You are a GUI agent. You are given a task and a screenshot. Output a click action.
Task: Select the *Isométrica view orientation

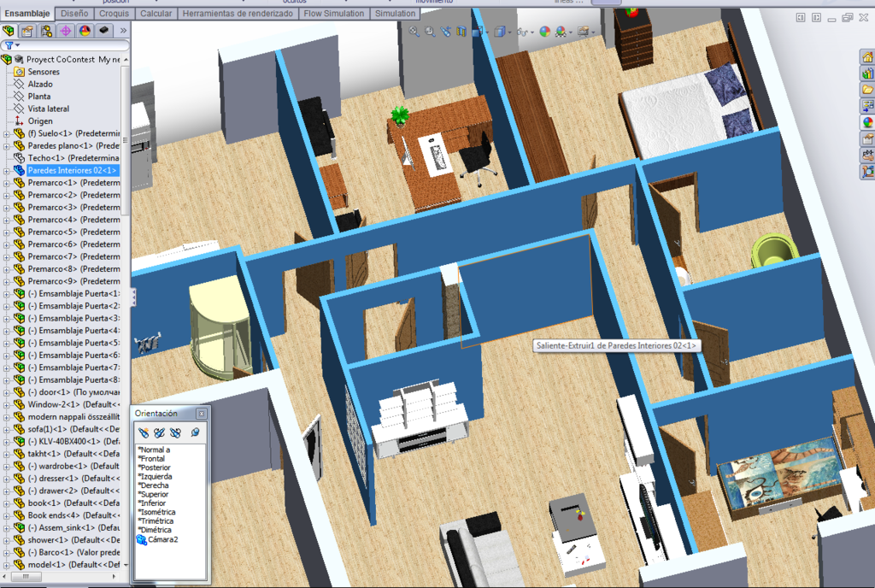pos(156,512)
